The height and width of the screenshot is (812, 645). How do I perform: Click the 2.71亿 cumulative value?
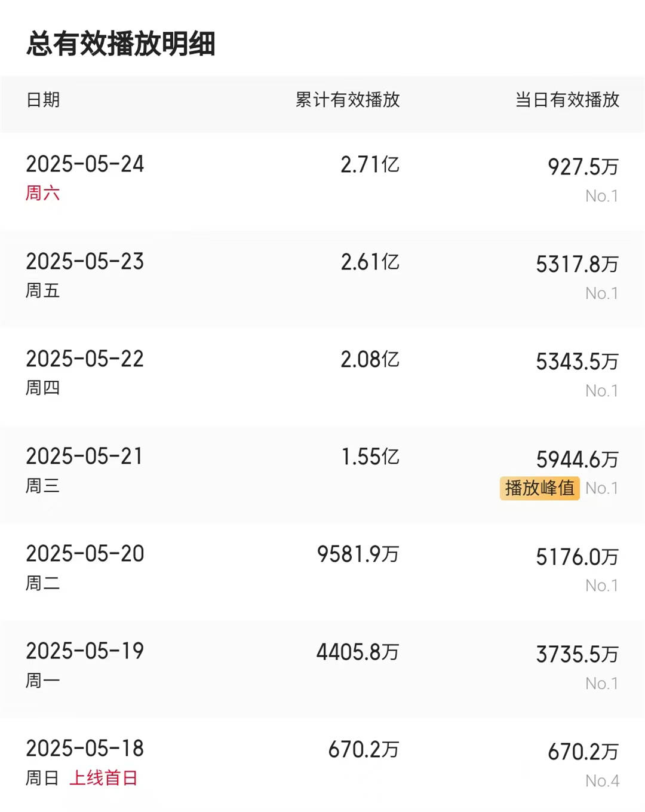point(370,164)
